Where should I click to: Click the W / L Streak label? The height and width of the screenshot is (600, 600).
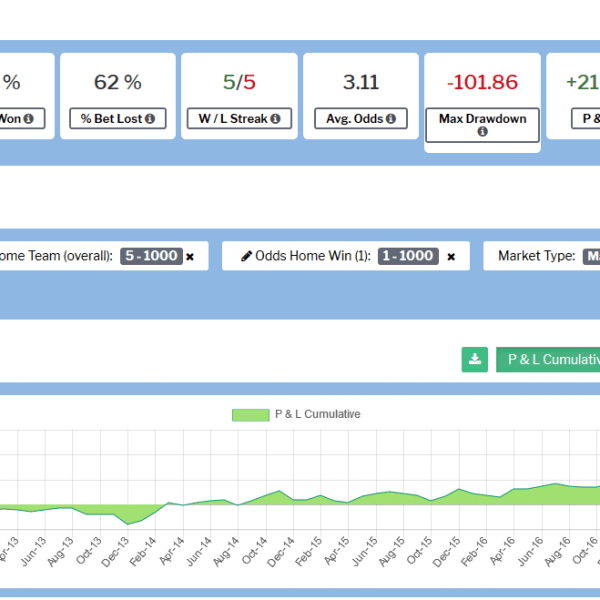pyautogui.click(x=239, y=119)
